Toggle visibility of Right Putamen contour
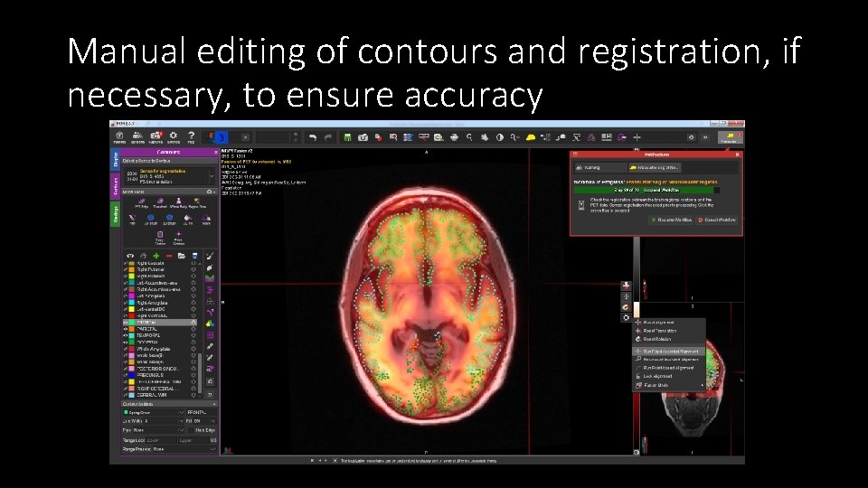 coord(126,269)
